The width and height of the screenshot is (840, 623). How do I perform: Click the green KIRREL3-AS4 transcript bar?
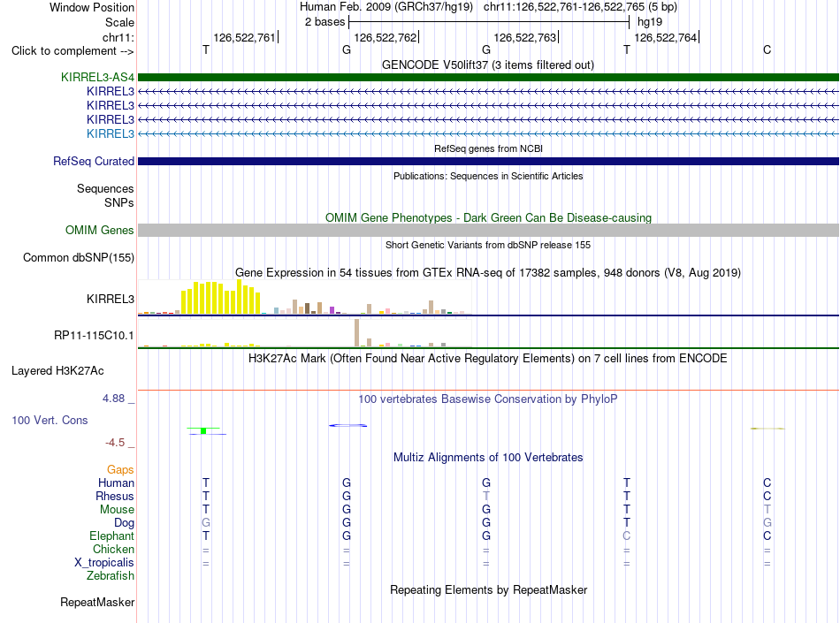click(x=488, y=77)
